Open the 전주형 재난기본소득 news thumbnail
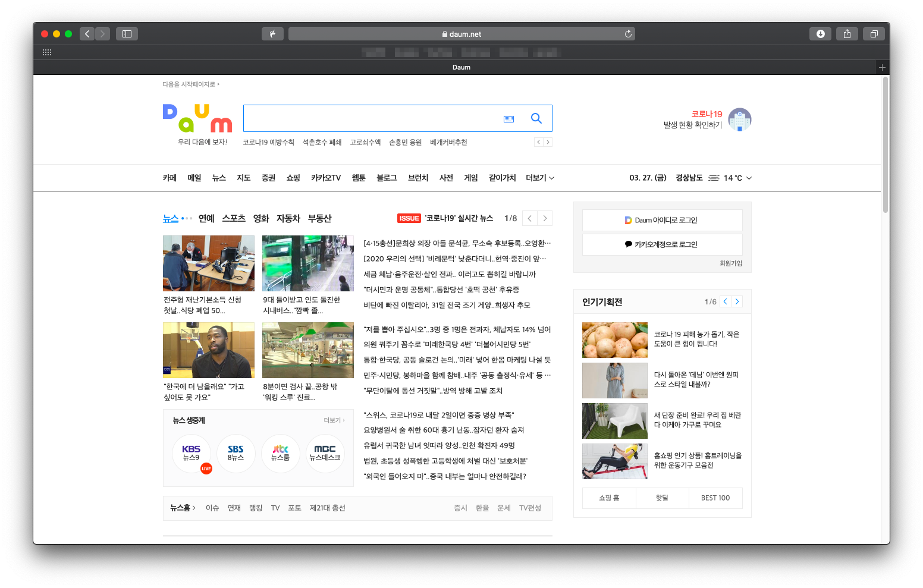The height and width of the screenshot is (588, 923). (x=209, y=263)
